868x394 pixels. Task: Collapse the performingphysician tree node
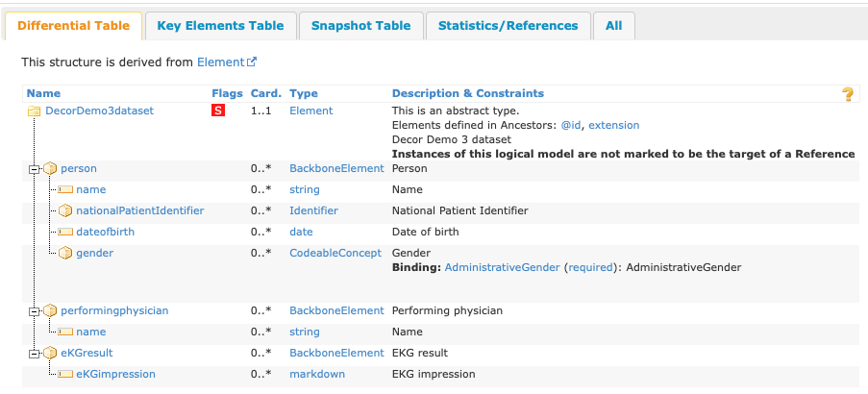click(34, 311)
